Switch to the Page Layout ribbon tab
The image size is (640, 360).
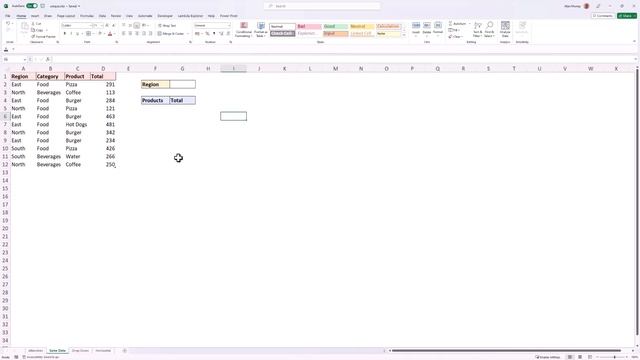click(x=66, y=16)
